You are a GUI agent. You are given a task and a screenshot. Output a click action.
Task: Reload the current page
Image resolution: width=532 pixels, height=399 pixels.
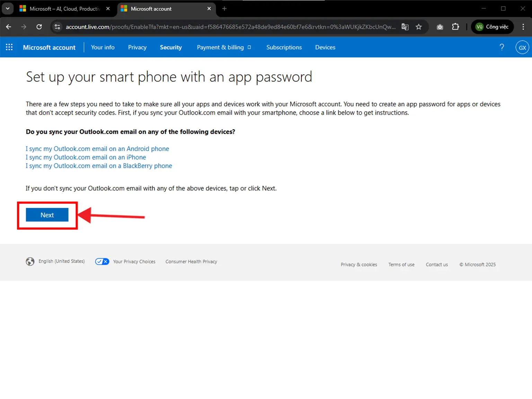39,27
